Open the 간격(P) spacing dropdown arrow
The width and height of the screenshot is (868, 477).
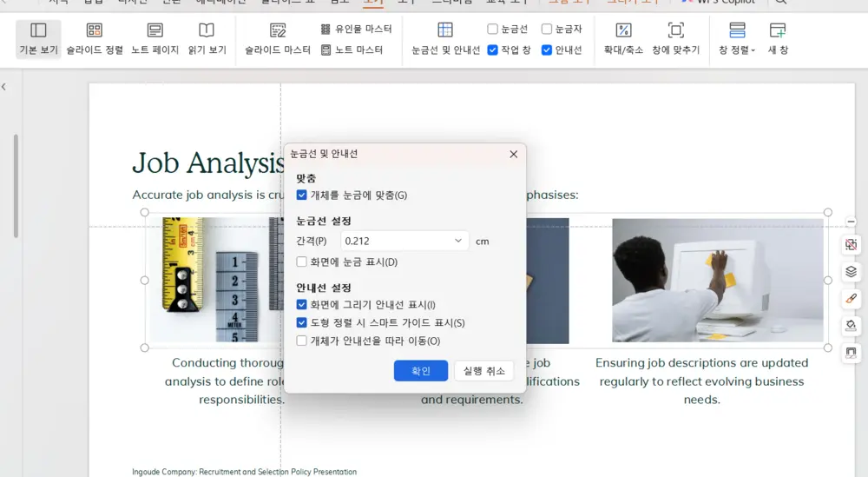458,241
